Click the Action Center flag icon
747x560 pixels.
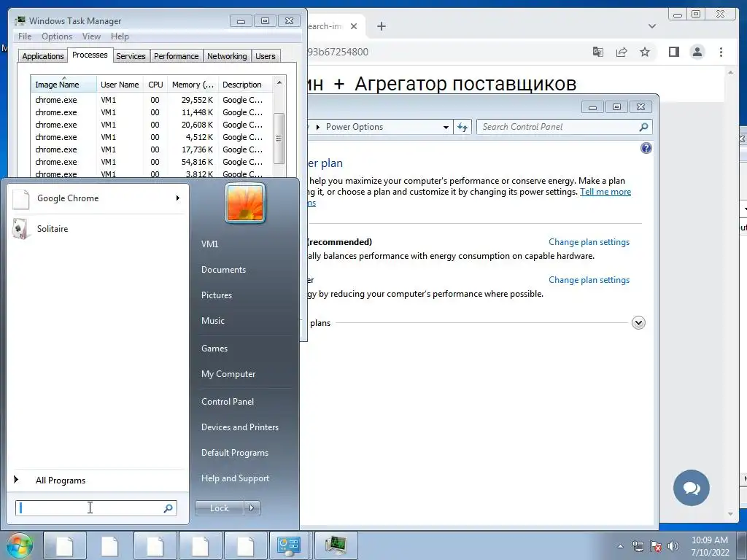click(656, 546)
